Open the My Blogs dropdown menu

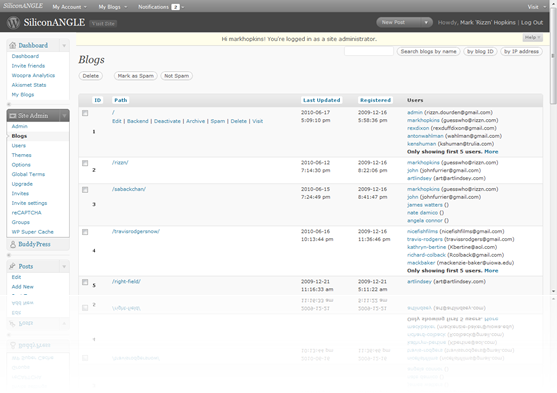coord(112,7)
